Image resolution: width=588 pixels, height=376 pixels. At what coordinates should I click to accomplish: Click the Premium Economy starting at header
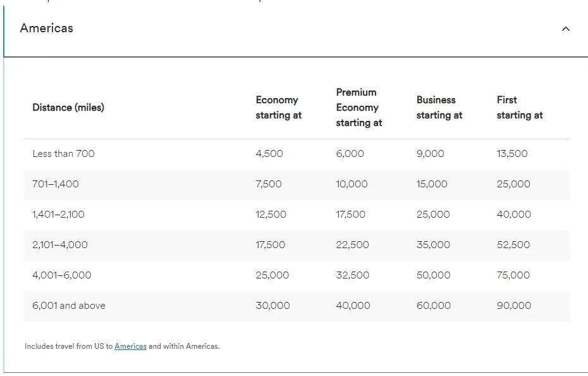[358, 108]
